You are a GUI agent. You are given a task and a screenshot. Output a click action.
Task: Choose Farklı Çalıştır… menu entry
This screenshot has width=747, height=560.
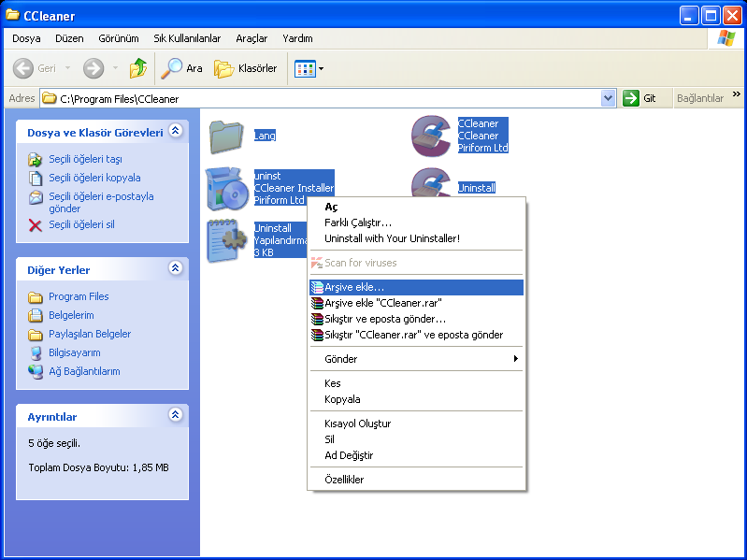(417, 223)
